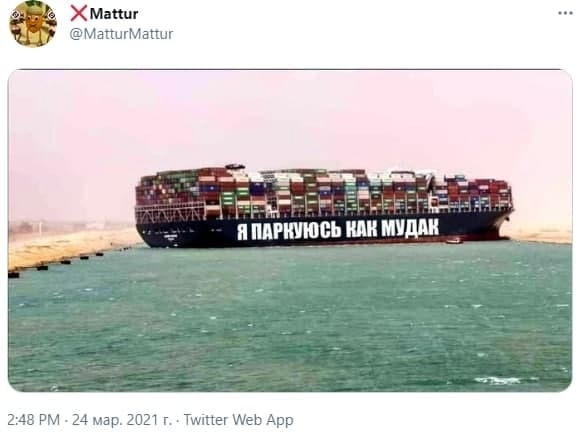Screen dimensions: 581x436
Task: Open the Mattur profile avatar
Action: [x=33, y=24]
